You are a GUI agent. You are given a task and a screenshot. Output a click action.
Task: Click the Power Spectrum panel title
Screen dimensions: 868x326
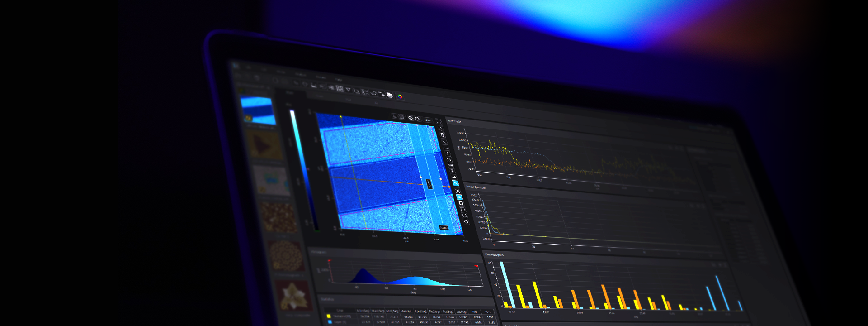[476, 187]
